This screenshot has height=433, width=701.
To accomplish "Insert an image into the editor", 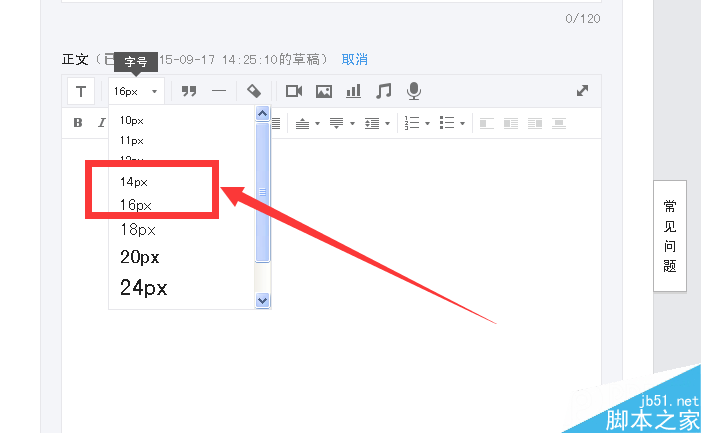I will 324,91.
